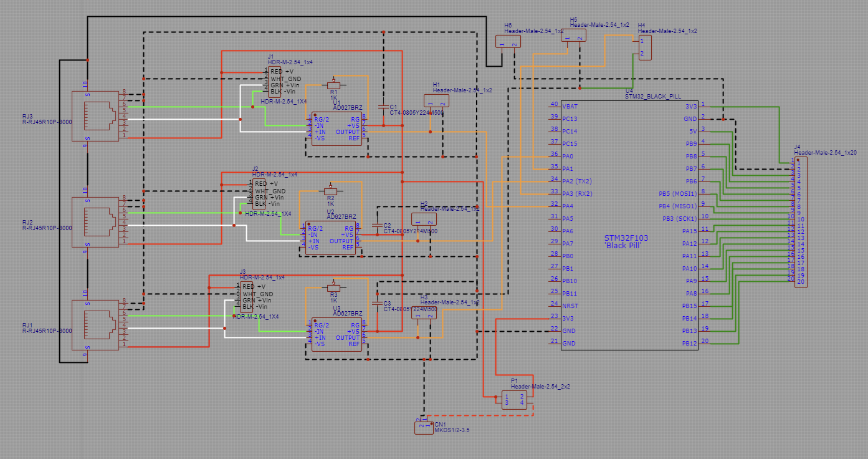Click the CN1 MKDS1/2-3.5 terminal block
This screenshot has width=868, height=459.
click(424, 428)
